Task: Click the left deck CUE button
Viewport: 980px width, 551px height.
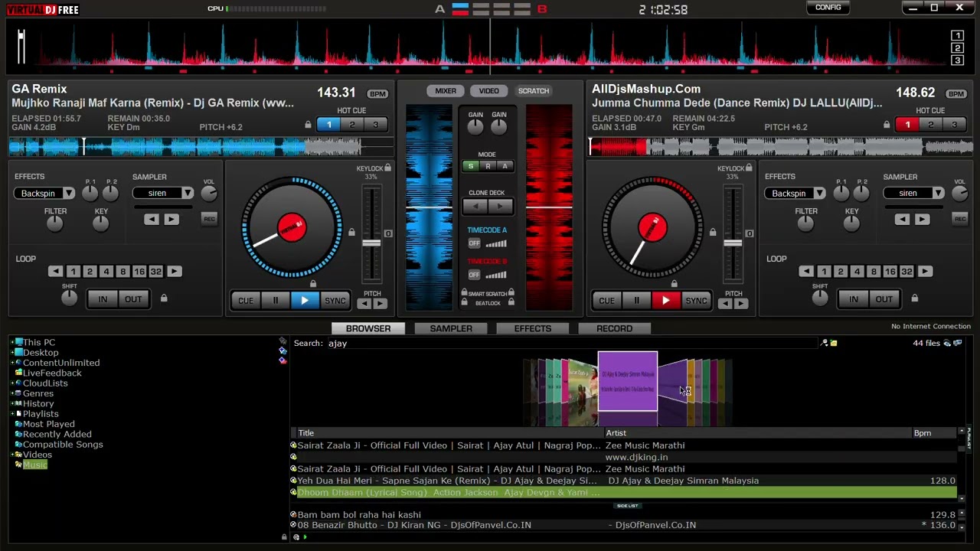Action: click(246, 301)
